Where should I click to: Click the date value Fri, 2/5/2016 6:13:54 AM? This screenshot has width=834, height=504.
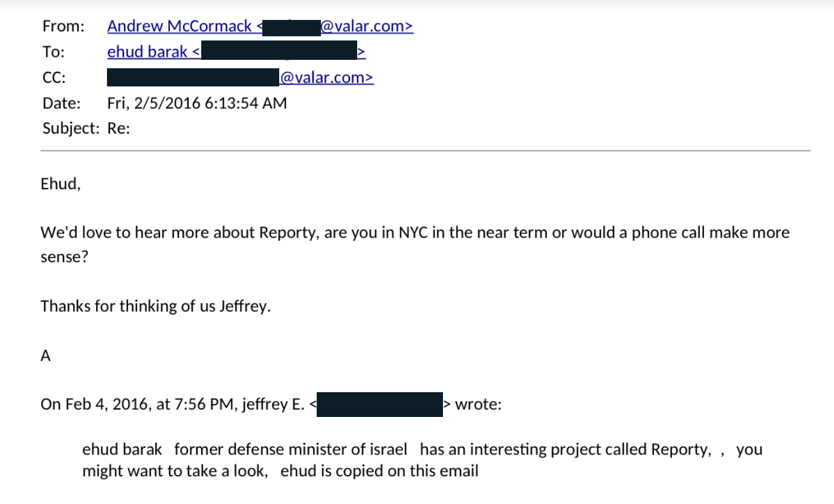point(197,103)
